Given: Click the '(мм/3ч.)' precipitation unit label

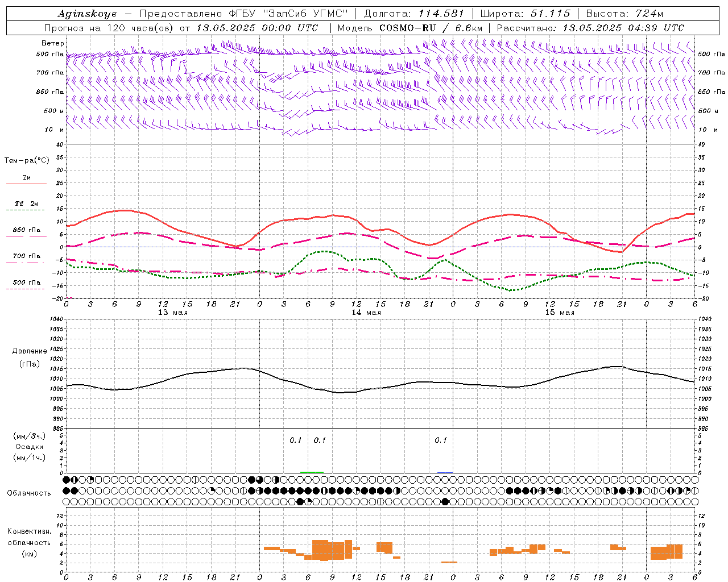Looking at the screenshot, I should click(x=30, y=436).
